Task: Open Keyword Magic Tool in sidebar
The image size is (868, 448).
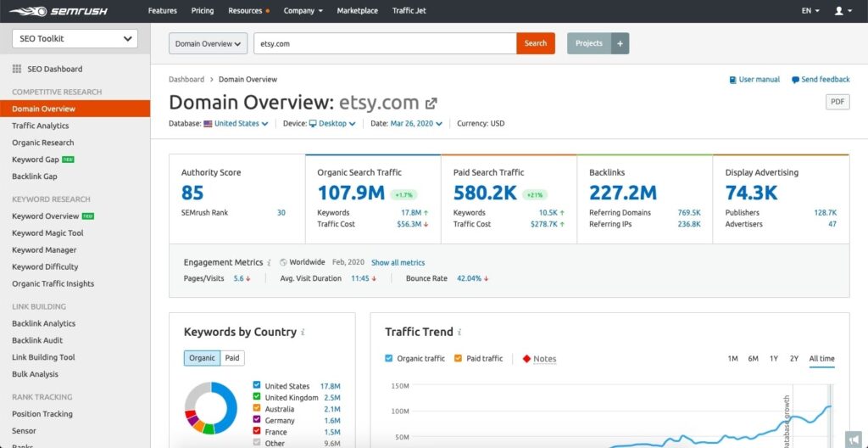Action: [x=47, y=232]
